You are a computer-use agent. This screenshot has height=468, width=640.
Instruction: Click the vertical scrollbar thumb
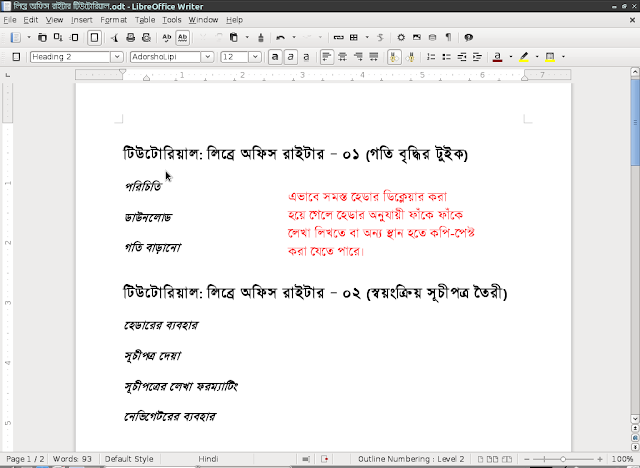tap(635, 122)
